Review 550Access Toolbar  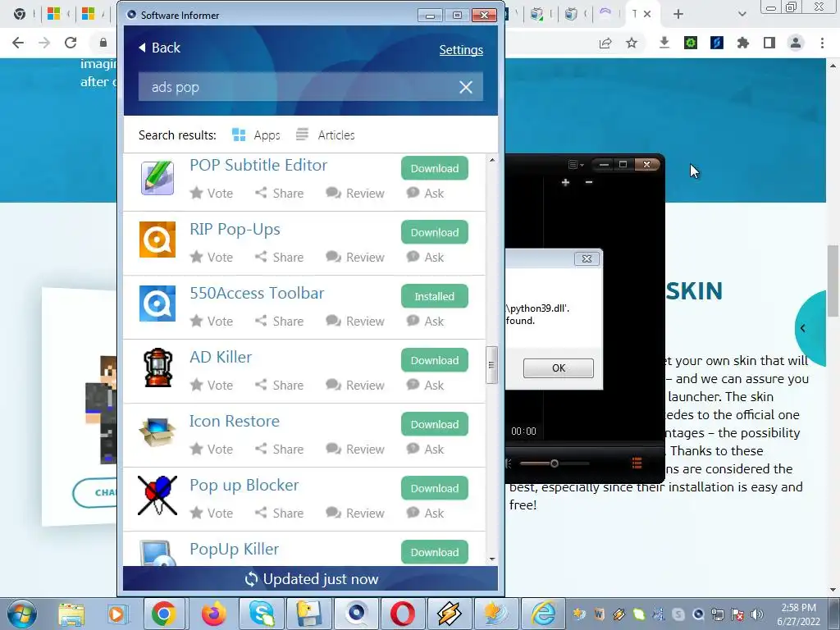pyautogui.click(x=355, y=322)
